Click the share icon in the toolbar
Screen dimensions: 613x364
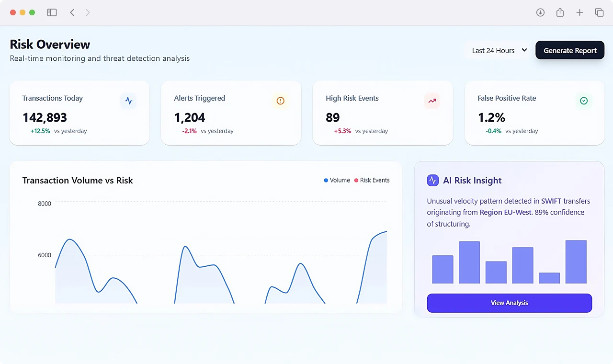[x=560, y=12]
